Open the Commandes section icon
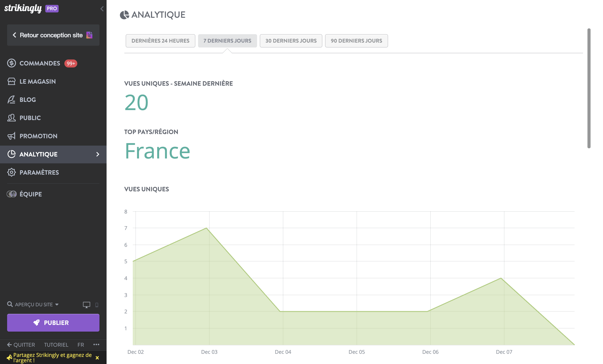The image size is (603, 364). (x=11, y=63)
